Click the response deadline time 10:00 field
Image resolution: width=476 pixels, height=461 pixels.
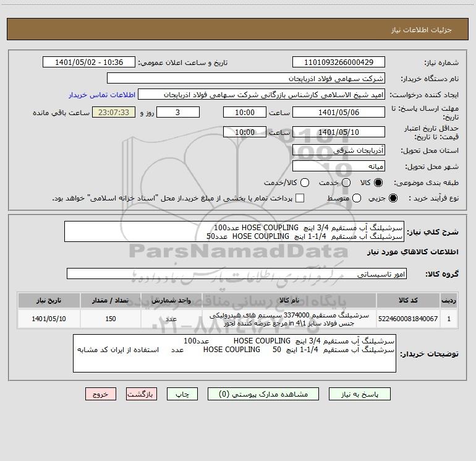click(x=245, y=112)
